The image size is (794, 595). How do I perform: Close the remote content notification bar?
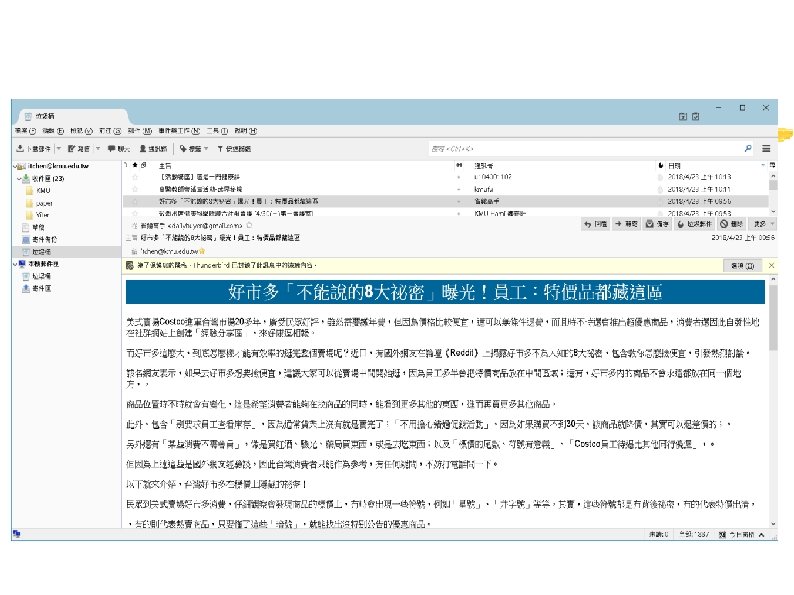771,265
